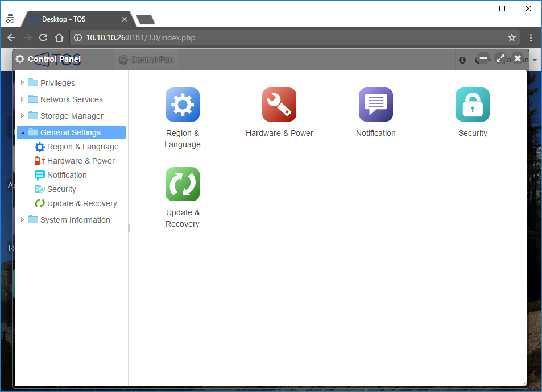
Task: Close the Control Panel window
Action: pyautogui.click(x=518, y=59)
